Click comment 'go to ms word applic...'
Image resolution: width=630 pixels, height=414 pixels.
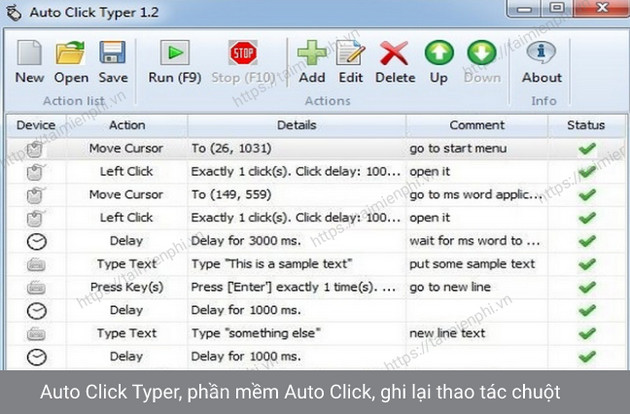(x=476, y=195)
